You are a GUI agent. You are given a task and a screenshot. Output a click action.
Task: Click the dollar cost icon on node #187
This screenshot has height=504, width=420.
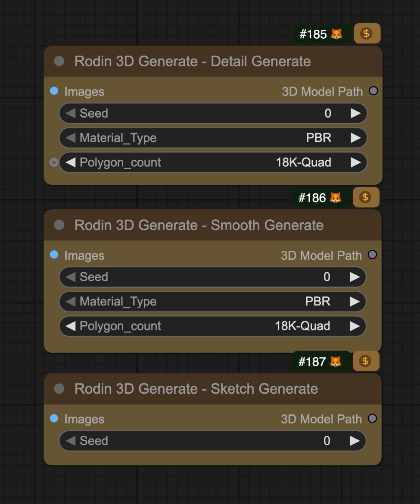click(366, 361)
